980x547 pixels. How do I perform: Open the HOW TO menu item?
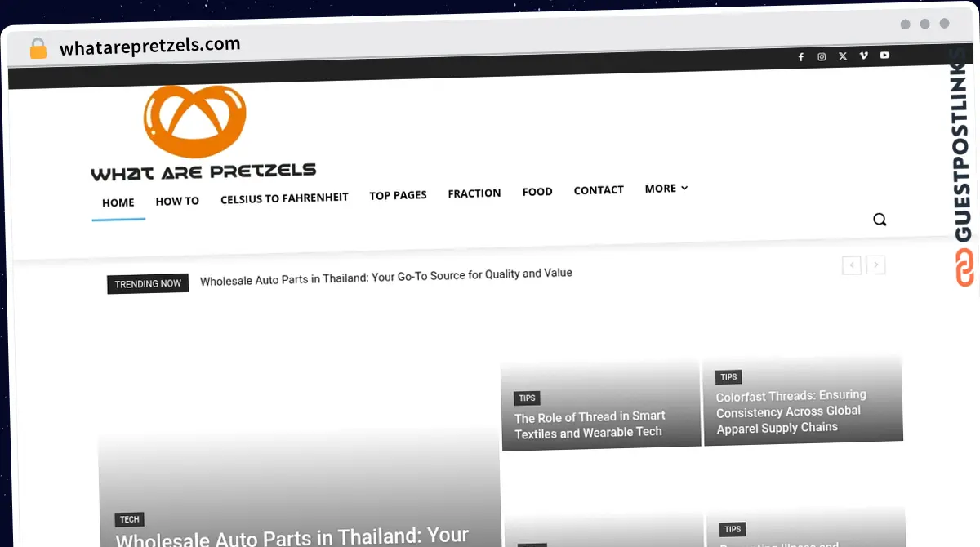pyautogui.click(x=177, y=201)
